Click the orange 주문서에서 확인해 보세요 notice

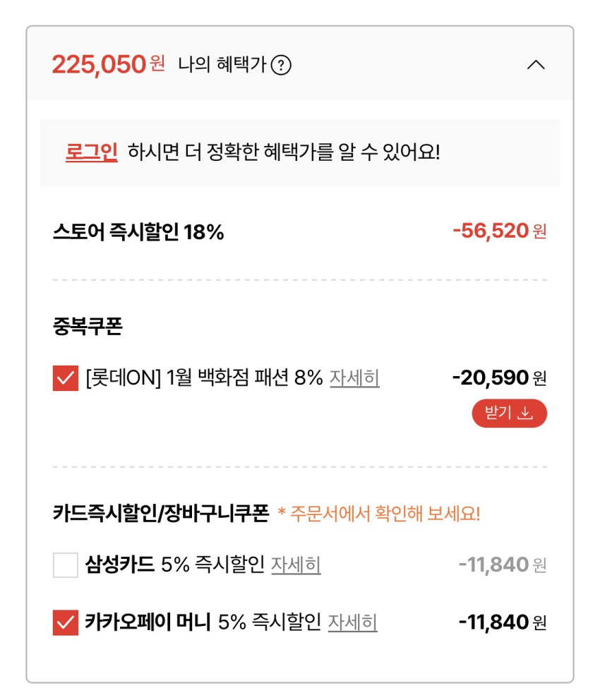click(x=378, y=513)
